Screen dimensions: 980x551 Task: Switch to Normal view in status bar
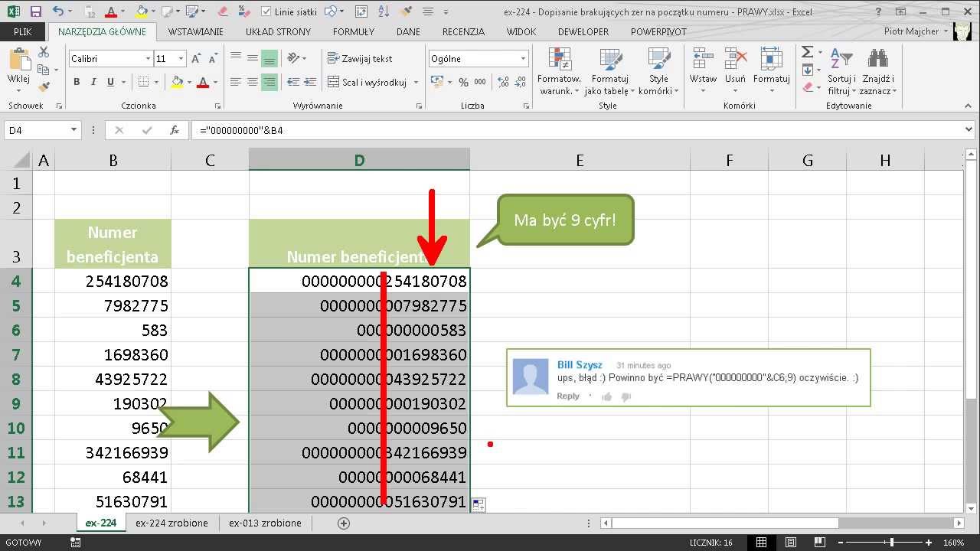[762, 543]
